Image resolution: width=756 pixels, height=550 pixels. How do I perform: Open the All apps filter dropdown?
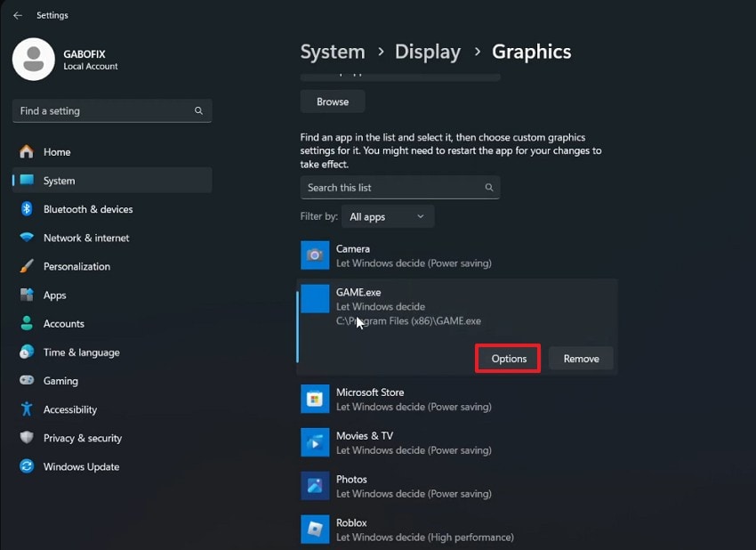387,216
